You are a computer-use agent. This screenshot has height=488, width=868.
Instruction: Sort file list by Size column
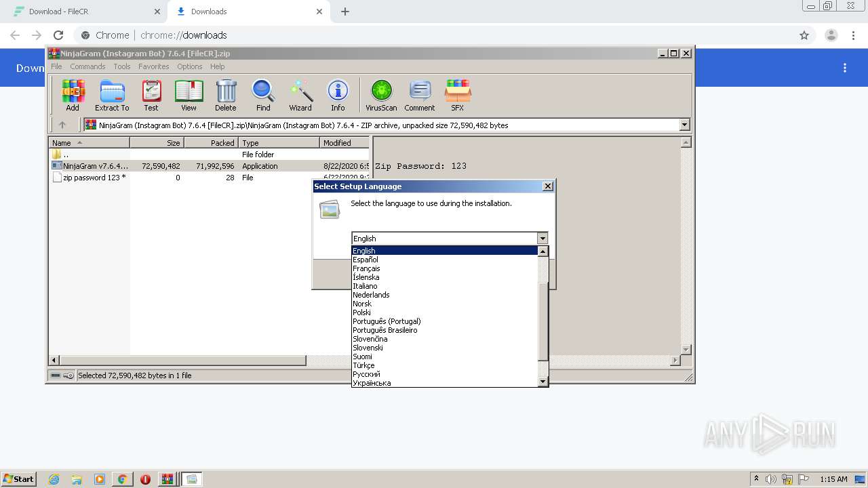[x=157, y=143]
